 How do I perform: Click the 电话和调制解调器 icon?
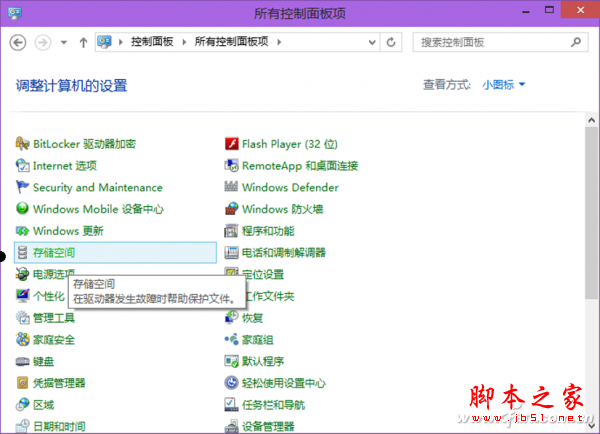pos(232,253)
